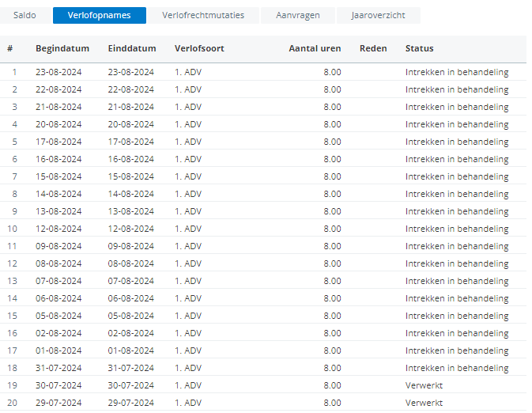
Task: Sort by the Einddatum column header
Action: pyautogui.click(x=132, y=48)
